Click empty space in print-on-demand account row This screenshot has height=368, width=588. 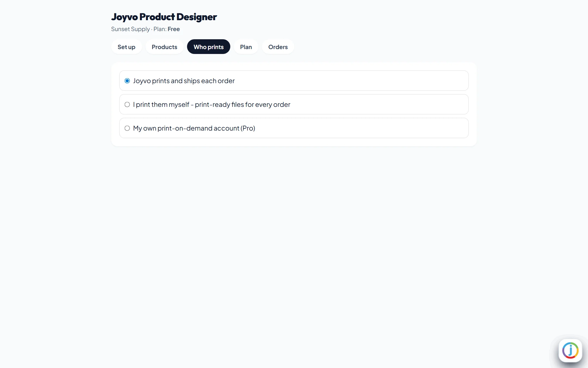pyautogui.click(x=362, y=128)
